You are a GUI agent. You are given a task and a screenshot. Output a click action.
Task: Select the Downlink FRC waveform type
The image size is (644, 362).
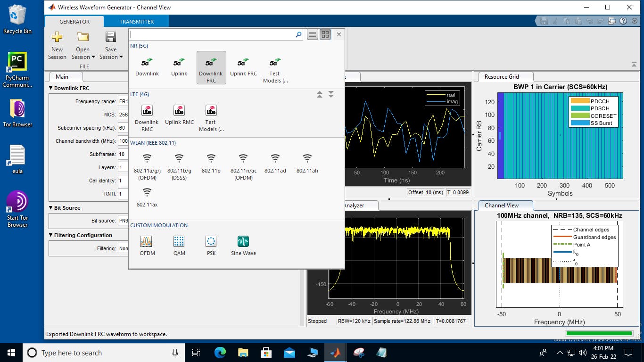(x=211, y=68)
